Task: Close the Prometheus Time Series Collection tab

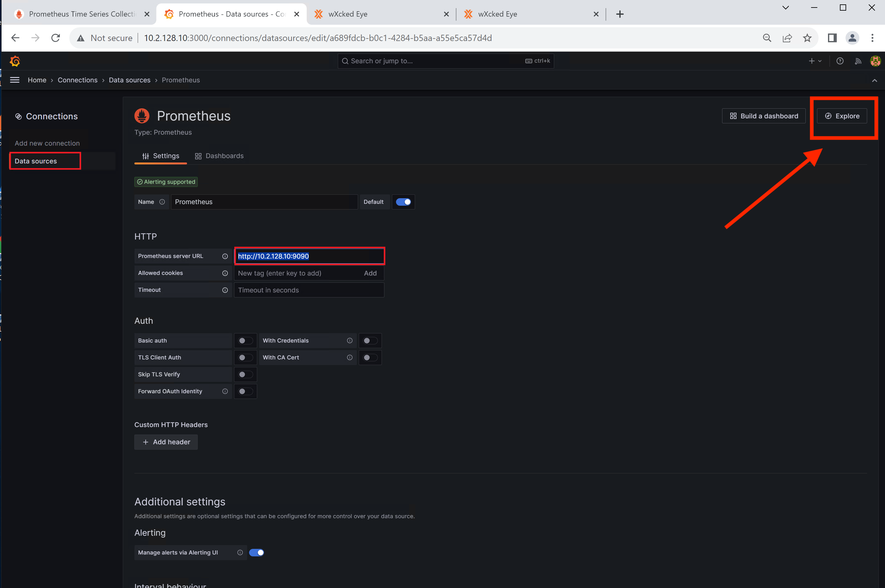Action: 147,14
